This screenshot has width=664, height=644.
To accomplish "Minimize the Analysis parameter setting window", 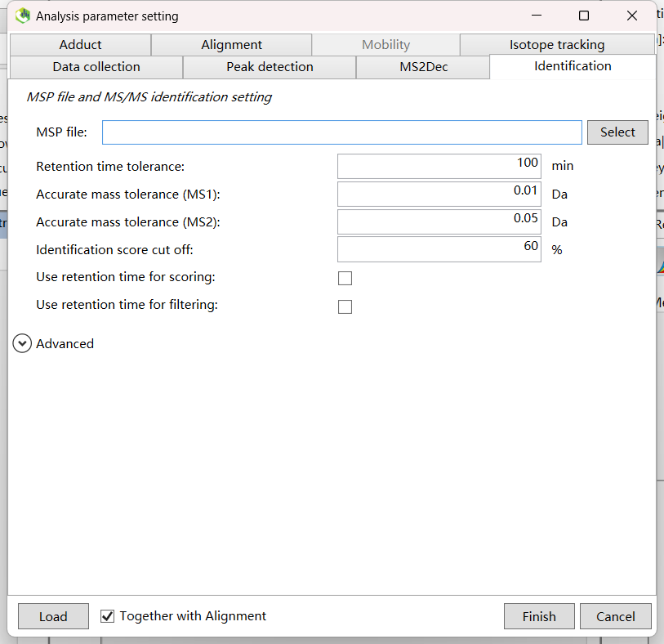I will [x=537, y=16].
